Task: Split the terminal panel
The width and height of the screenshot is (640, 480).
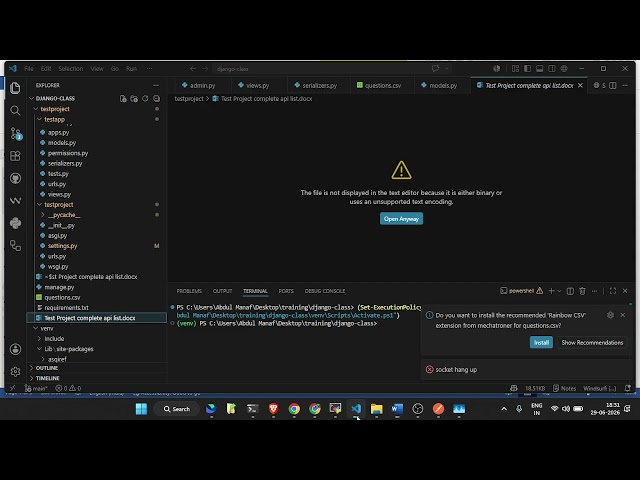Action: point(570,291)
